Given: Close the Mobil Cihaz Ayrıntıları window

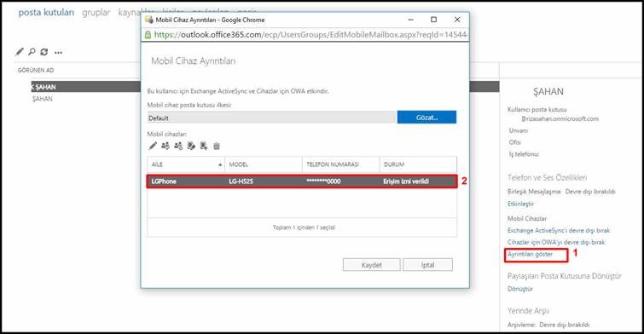Looking at the screenshot, I should point(457,20).
